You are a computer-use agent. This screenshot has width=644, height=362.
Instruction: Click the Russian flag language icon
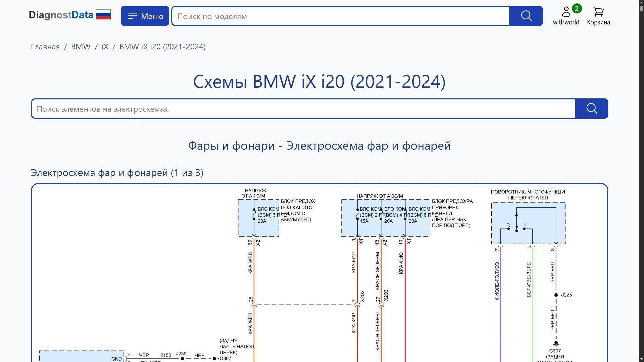[103, 15]
